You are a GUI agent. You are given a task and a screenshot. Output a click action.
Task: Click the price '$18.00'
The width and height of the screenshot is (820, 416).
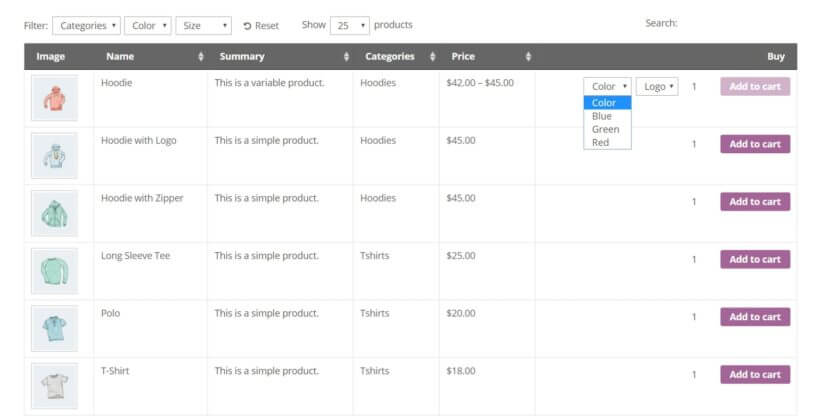pyautogui.click(x=461, y=370)
